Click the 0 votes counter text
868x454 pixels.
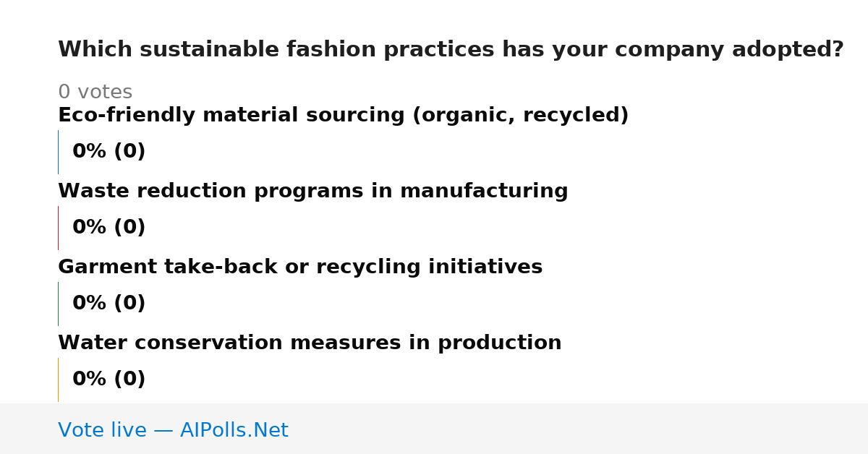click(95, 93)
